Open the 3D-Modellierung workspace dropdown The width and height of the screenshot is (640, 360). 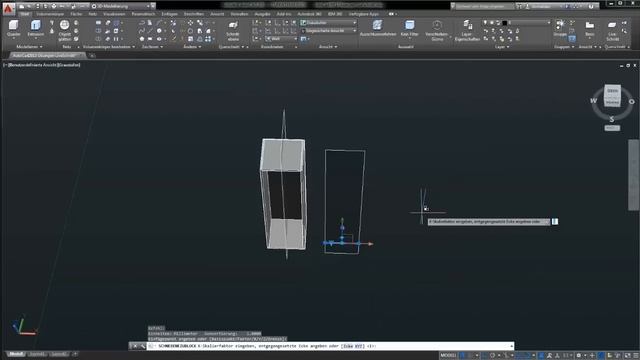122,6
